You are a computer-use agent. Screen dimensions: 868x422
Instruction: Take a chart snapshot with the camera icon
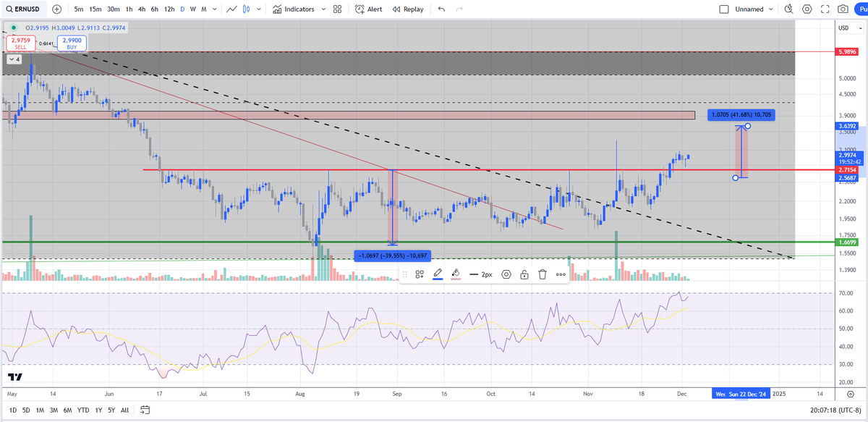tap(842, 9)
